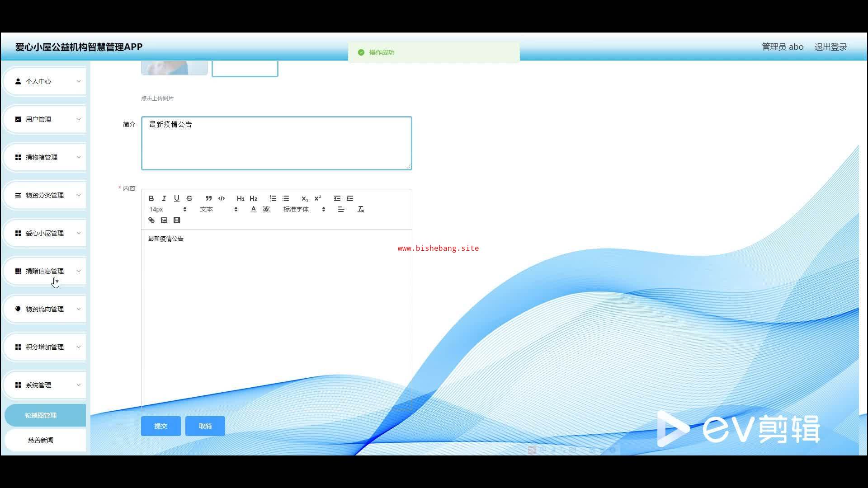Toggle strikethrough formatting
This screenshot has height=488, width=868.
(189, 198)
